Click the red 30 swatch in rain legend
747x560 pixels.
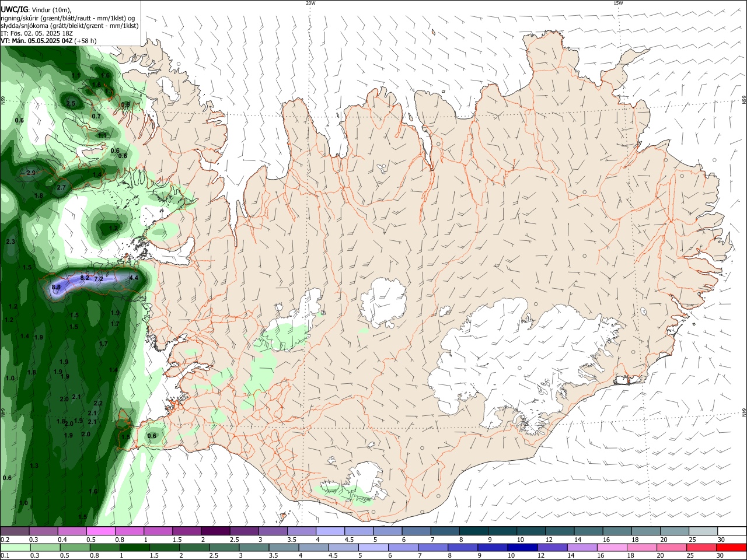[x=731, y=547]
